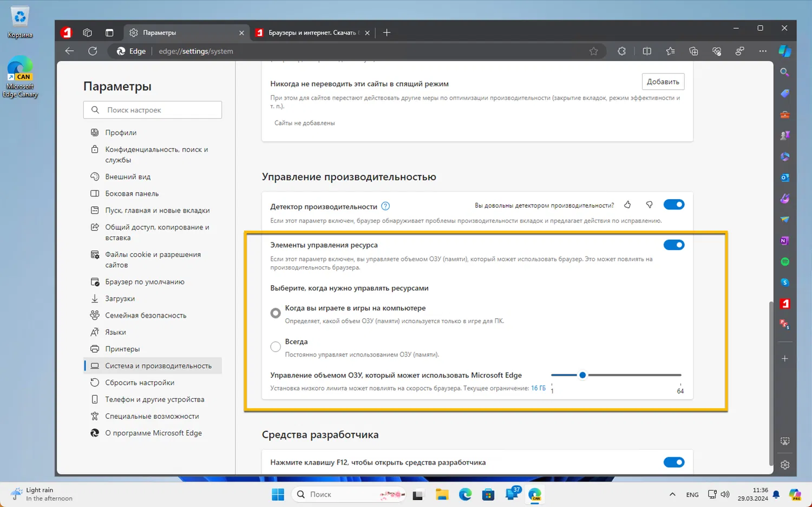The height and width of the screenshot is (507, 812).
Task: Add page to favorites with the star icon
Action: tap(594, 51)
